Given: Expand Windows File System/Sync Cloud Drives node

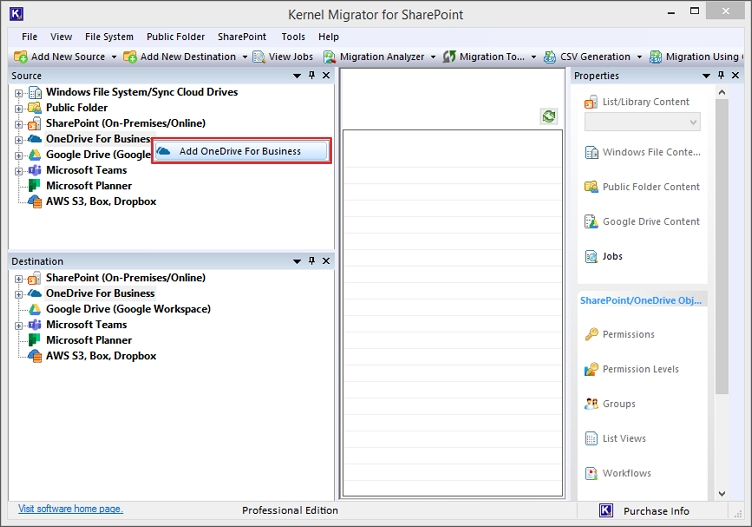Looking at the screenshot, I should pyautogui.click(x=18, y=93).
